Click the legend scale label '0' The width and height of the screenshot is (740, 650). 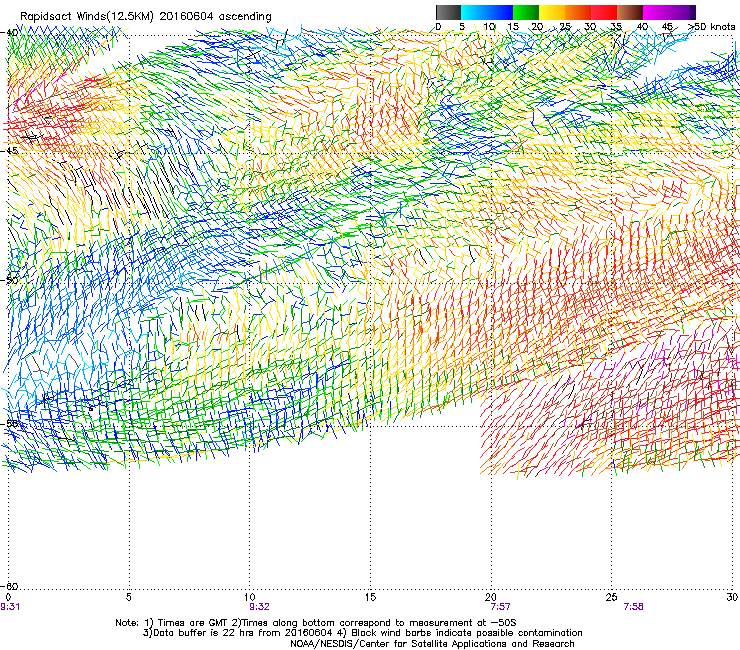click(438, 26)
